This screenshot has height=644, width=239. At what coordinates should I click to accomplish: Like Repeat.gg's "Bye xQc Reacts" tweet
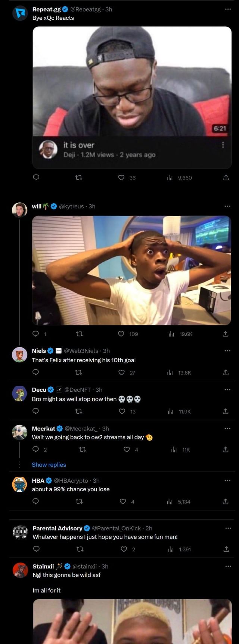pyautogui.click(x=121, y=178)
